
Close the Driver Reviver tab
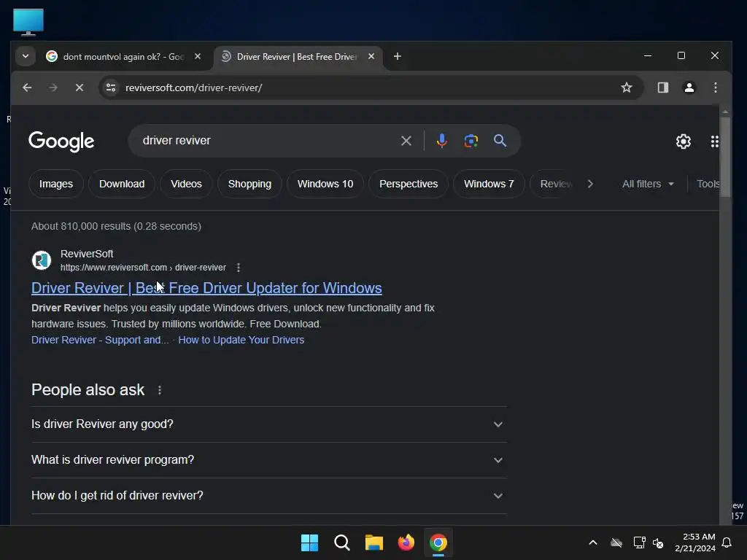click(371, 56)
